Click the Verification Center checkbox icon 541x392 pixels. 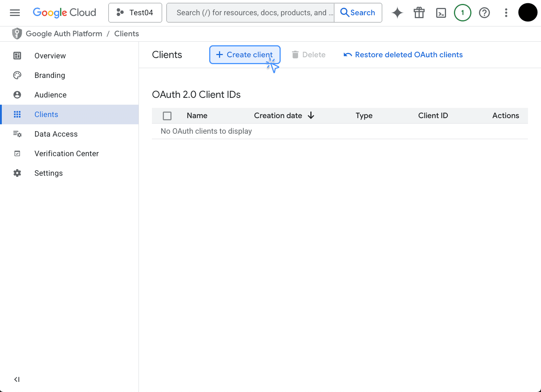(x=17, y=153)
